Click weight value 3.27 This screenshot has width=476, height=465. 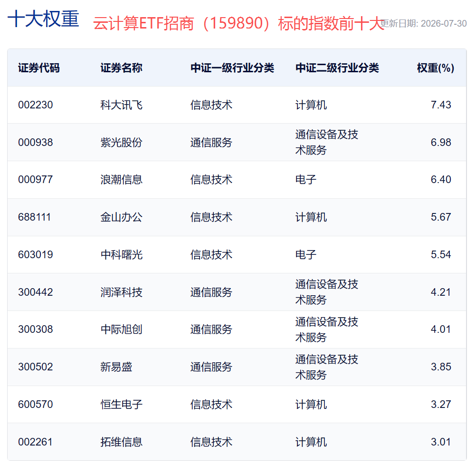coord(441,404)
